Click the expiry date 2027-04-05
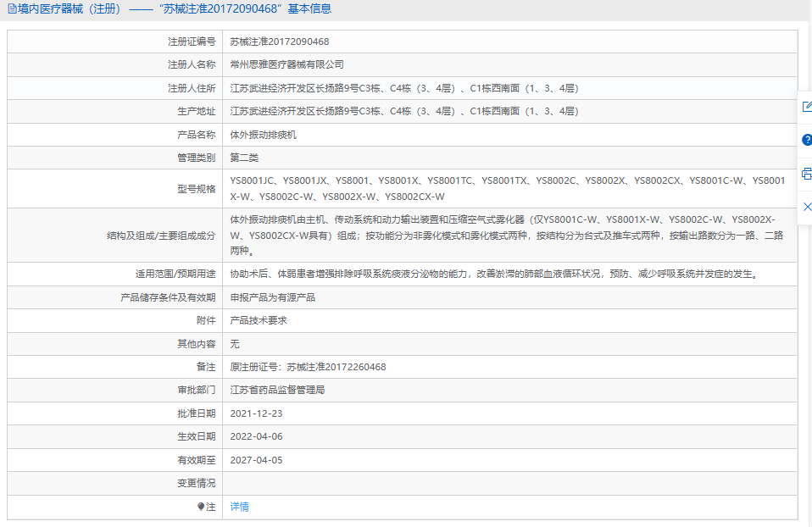This screenshot has width=812, height=527. [x=257, y=460]
